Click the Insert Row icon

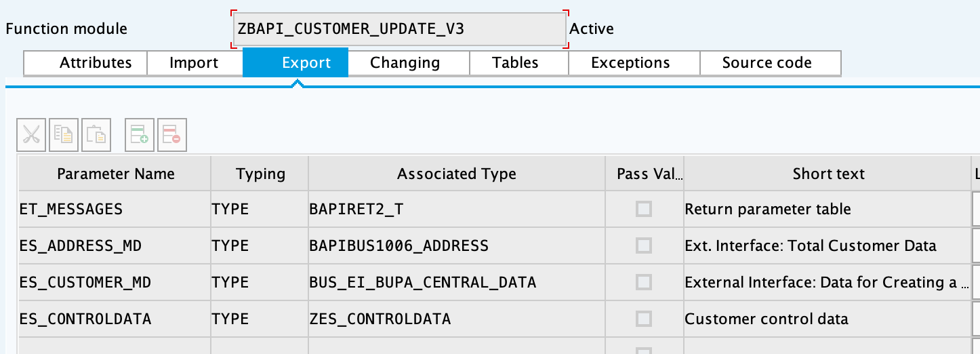[140, 134]
